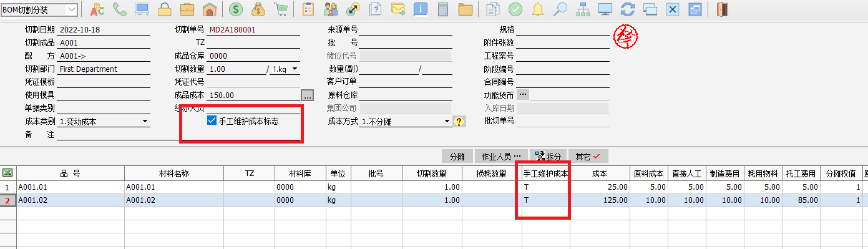Click the yellow folder icon
Viewport: 868px width, 249px height.
point(466,9)
